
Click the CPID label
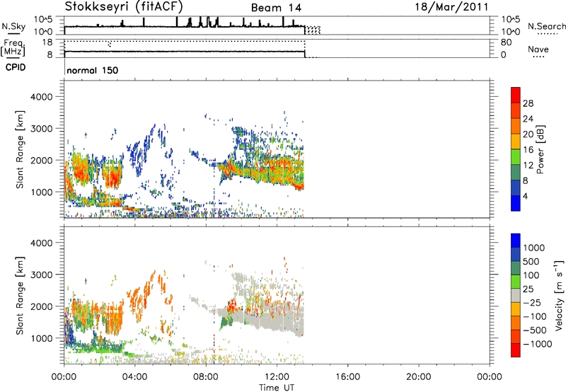(x=16, y=67)
